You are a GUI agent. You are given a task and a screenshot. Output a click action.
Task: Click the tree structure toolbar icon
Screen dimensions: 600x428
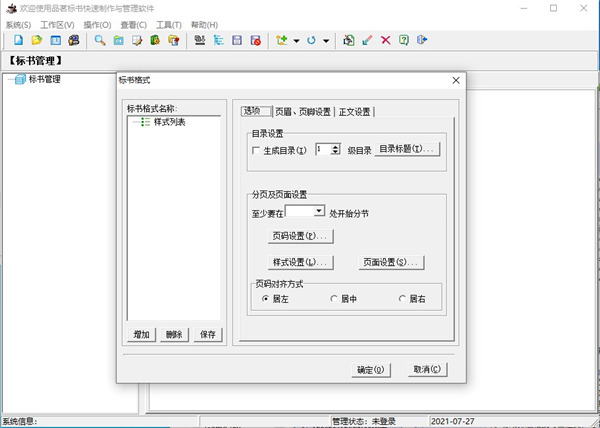pyautogui.click(x=218, y=40)
